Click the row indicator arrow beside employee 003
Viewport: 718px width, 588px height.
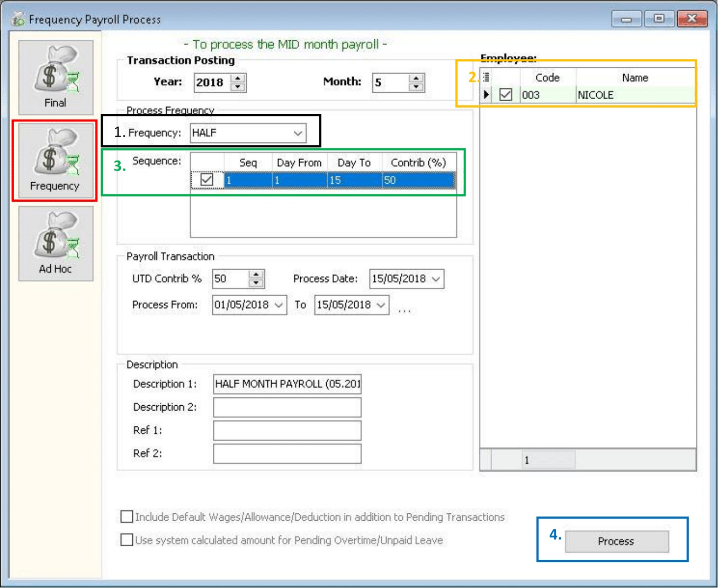tap(486, 95)
